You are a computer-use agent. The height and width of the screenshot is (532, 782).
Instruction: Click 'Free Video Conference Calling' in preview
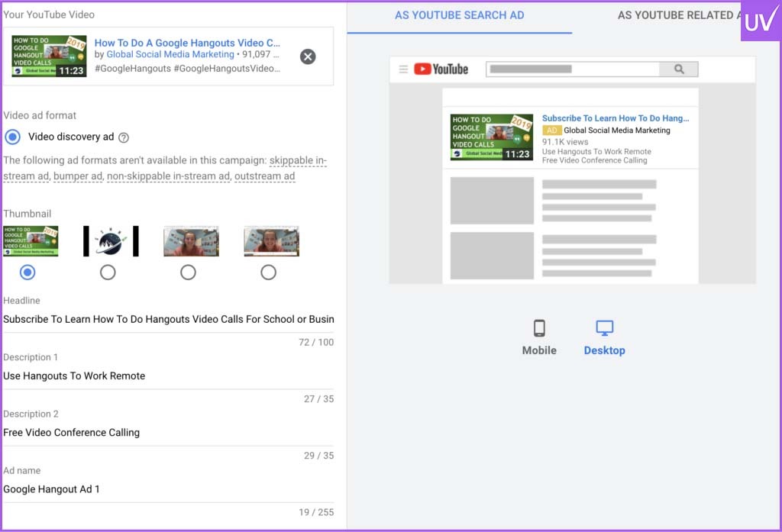[594, 160]
